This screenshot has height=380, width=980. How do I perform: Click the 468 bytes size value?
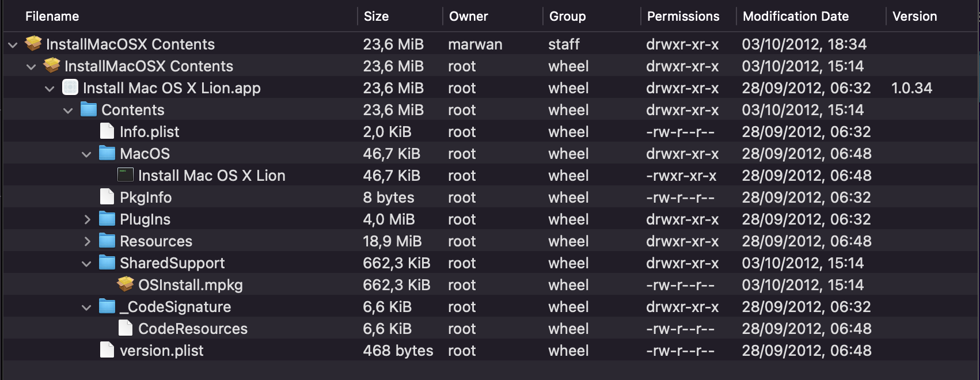click(398, 351)
